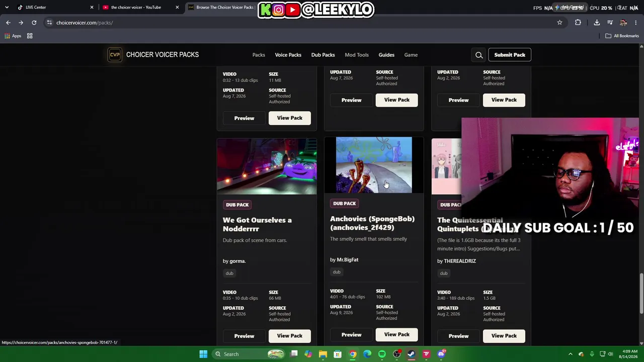
Task: Click the dub tag under THEREALDRIZ
Action: pos(444,274)
